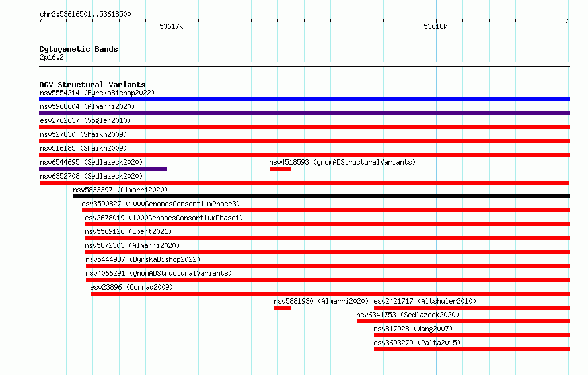Screen dimensions: 588x375
Task: Click the small red nsv4518593 bar
Action: coord(280,169)
